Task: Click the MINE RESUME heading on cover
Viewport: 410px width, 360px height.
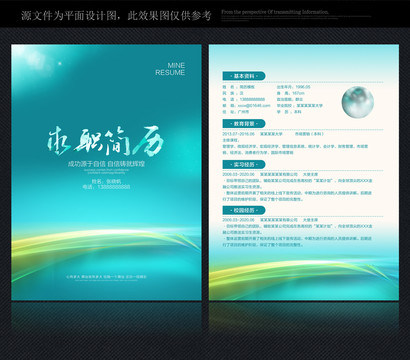Action: click(170, 69)
